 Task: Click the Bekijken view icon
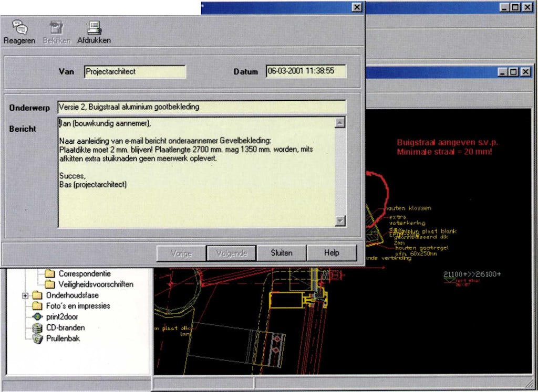pyautogui.click(x=56, y=28)
